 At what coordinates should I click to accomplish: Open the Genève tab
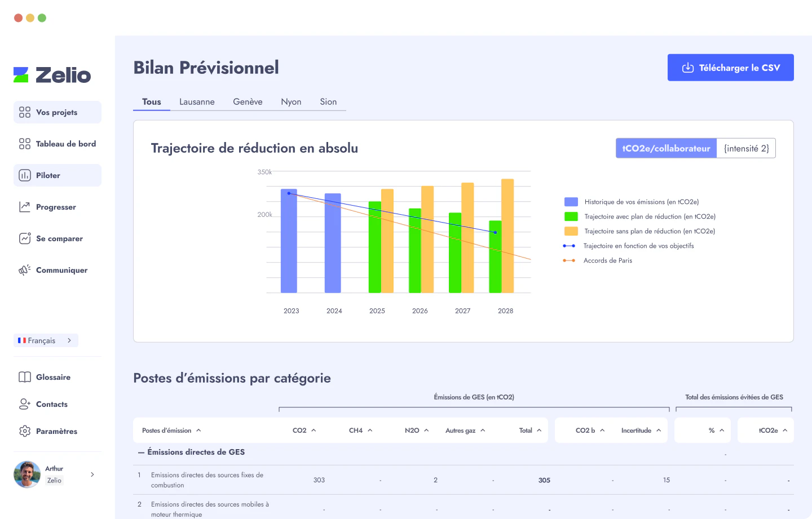tap(248, 101)
